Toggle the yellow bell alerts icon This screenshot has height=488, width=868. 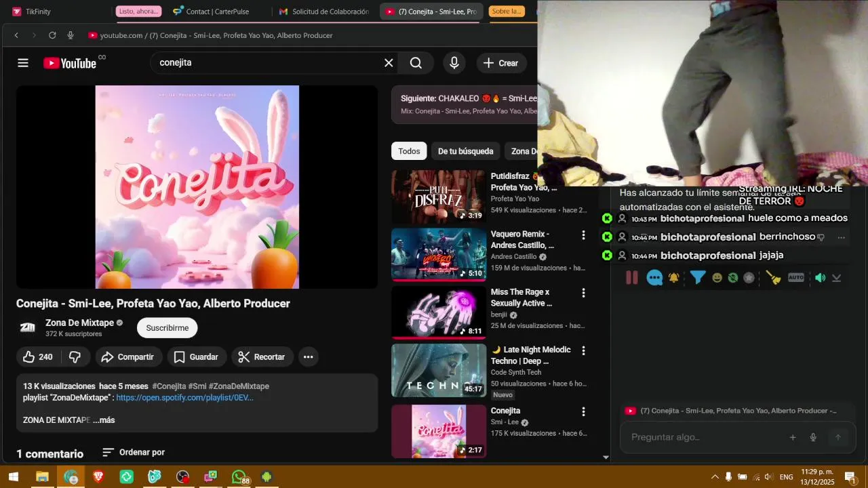[674, 278]
